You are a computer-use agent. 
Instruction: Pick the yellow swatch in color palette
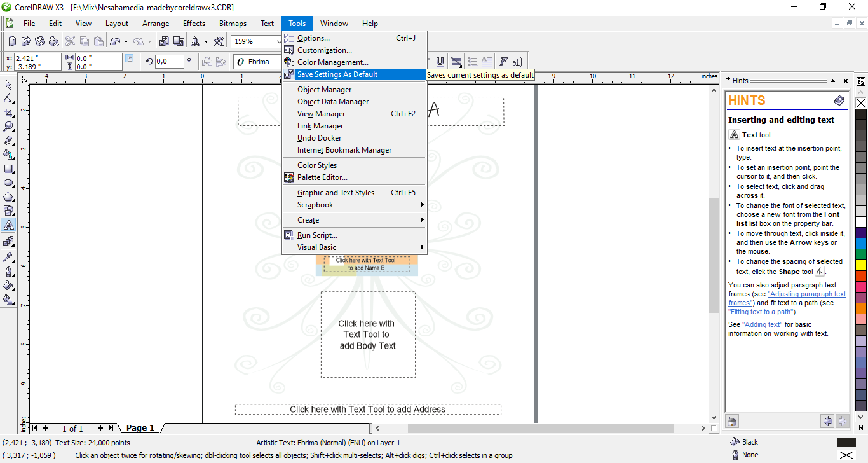(861, 265)
